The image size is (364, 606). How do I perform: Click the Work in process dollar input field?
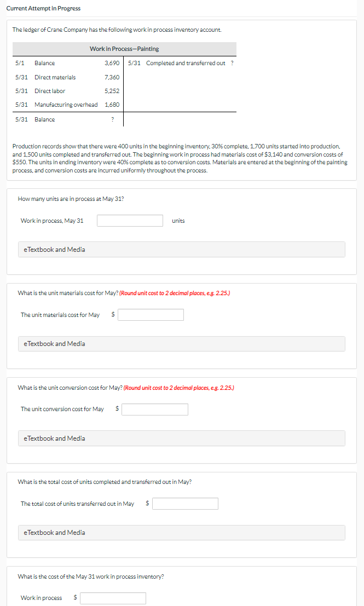pos(113,598)
